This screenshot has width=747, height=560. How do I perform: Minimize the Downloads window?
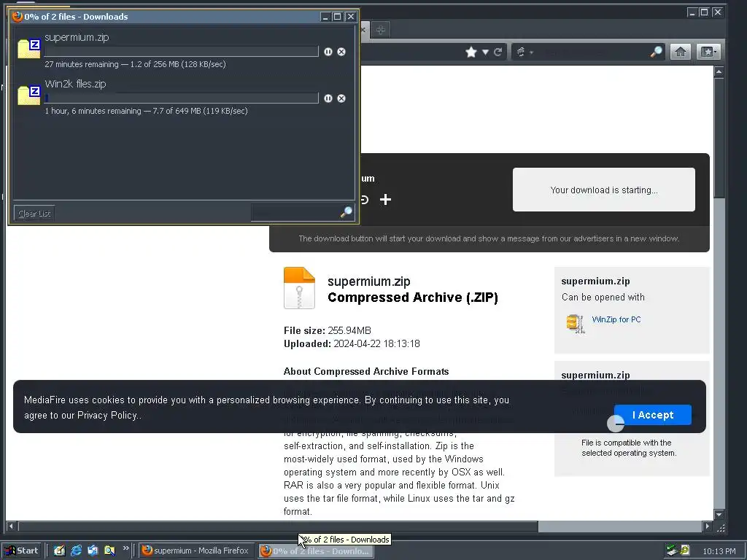(x=325, y=17)
